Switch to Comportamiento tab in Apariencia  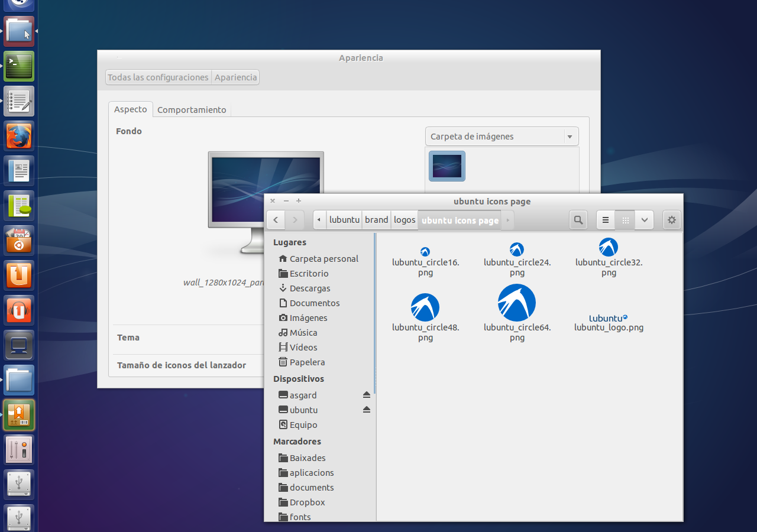(192, 110)
